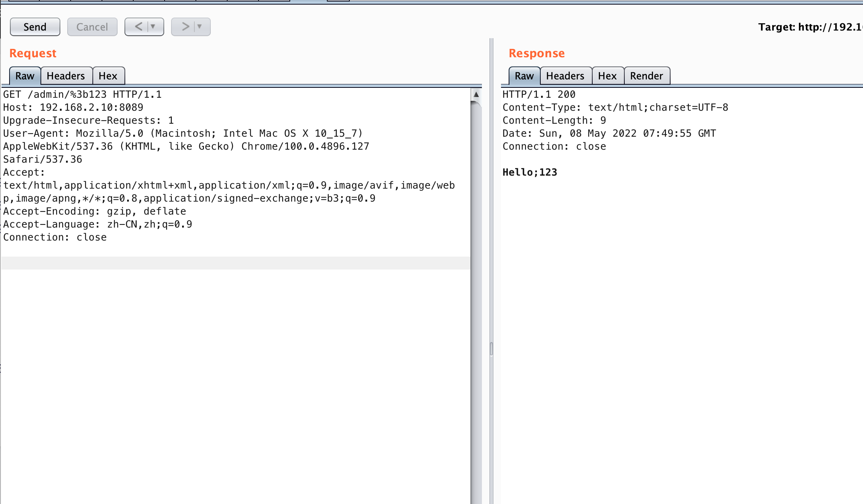
Task: Click the Content-Length: 9 response header
Action: (x=554, y=120)
